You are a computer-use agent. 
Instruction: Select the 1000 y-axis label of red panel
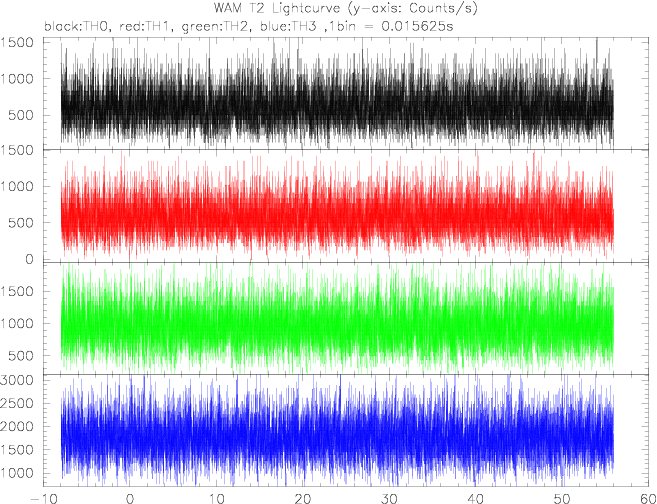pos(18,186)
